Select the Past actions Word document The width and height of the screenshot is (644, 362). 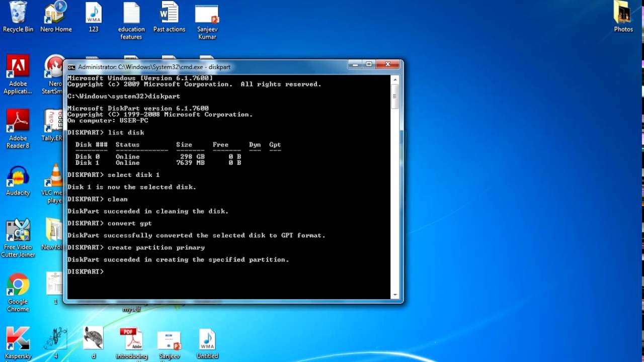[169, 18]
